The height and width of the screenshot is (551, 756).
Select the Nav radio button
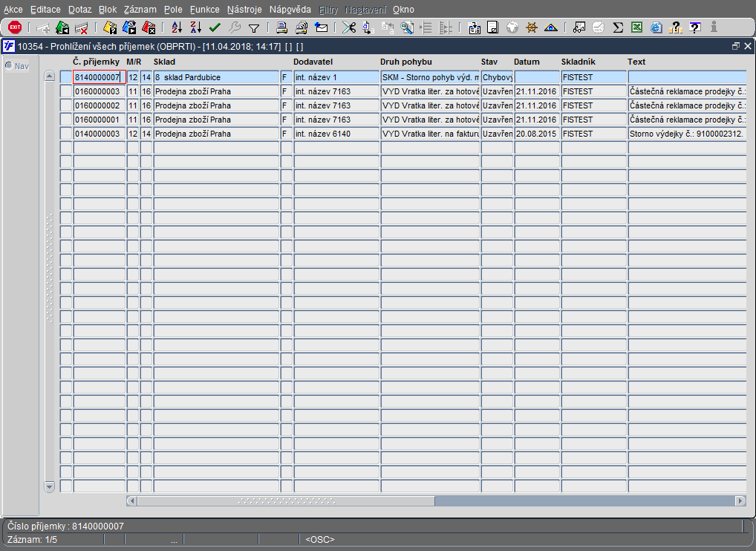pos(9,65)
